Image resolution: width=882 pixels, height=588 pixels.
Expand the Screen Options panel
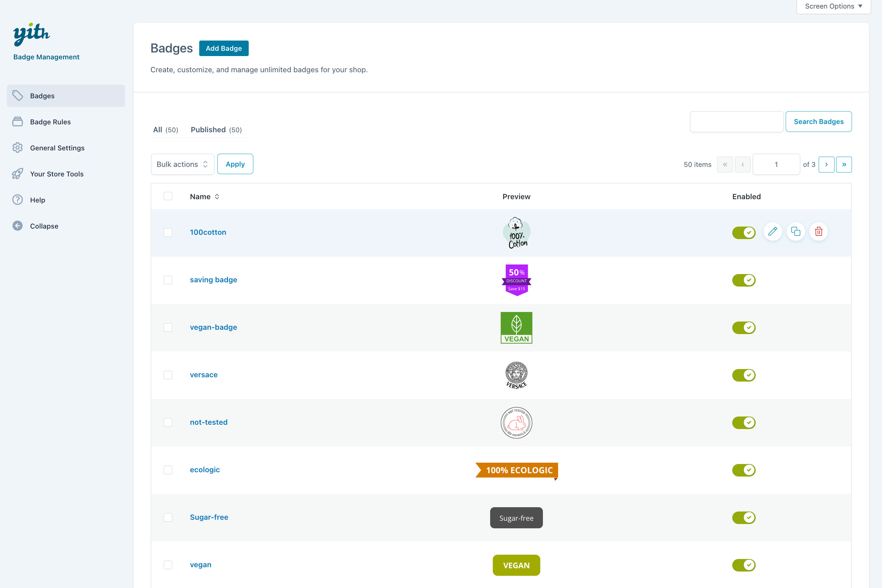click(x=833, y=6)
